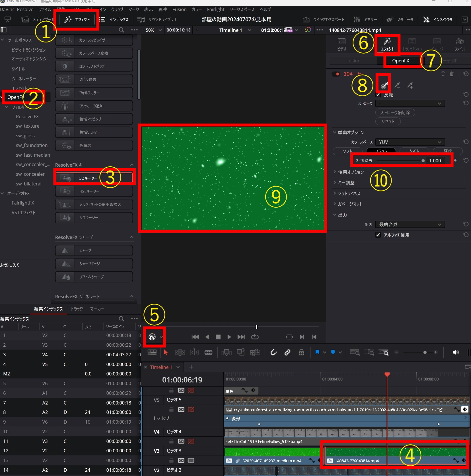Open the サウンドライブラリ panel
471x476 pixels.
pyautogui.click(x=157, y=19)
